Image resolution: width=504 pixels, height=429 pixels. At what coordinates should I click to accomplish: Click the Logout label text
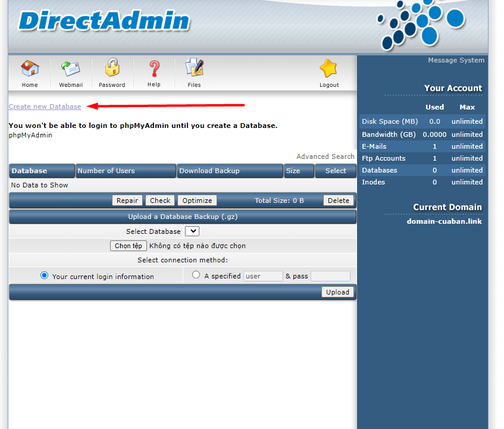[329, 85]
